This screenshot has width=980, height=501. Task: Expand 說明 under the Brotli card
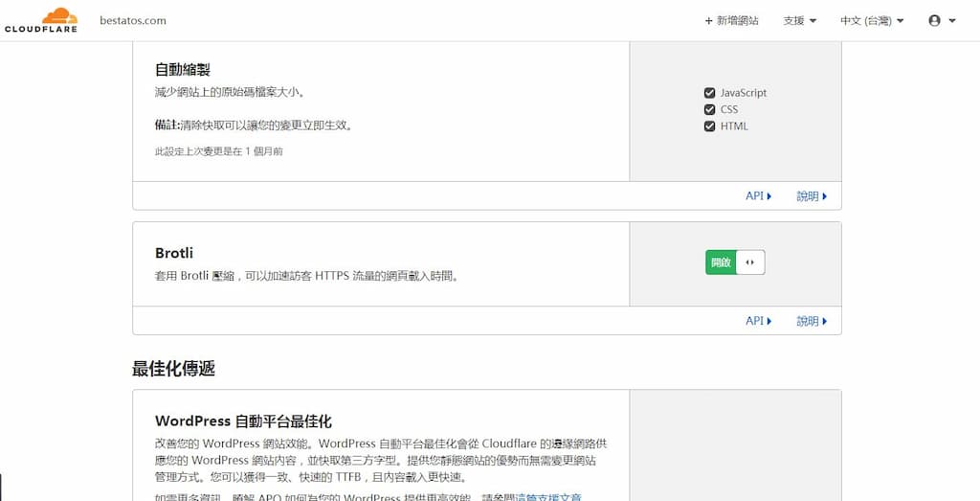[x=812, y=321]
